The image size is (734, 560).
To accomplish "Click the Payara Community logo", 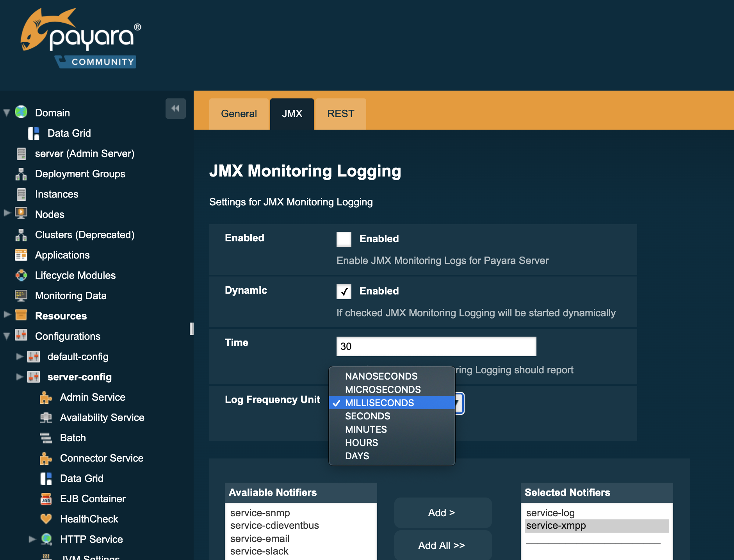I will [x=81, y=39].
